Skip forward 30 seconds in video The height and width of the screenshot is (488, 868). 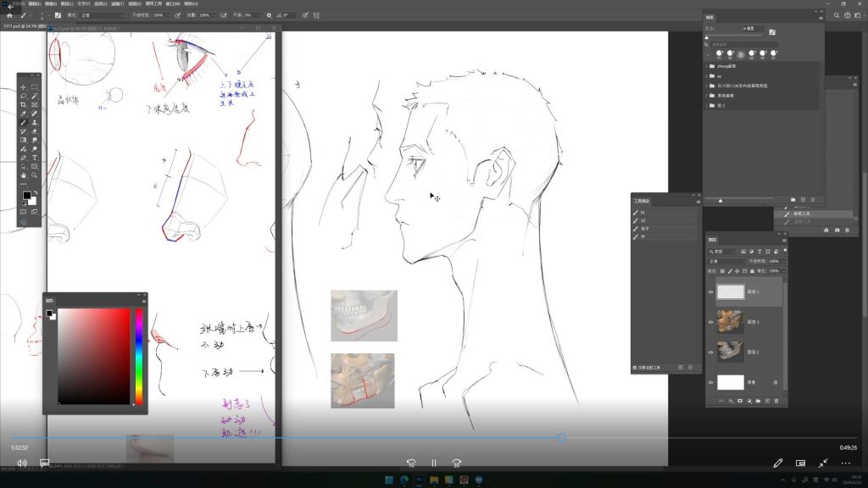(x=457, y=463)
